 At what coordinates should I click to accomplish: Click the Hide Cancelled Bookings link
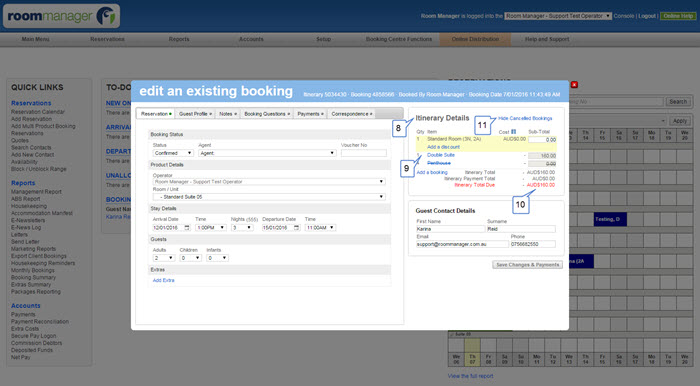tap(525, 118)
